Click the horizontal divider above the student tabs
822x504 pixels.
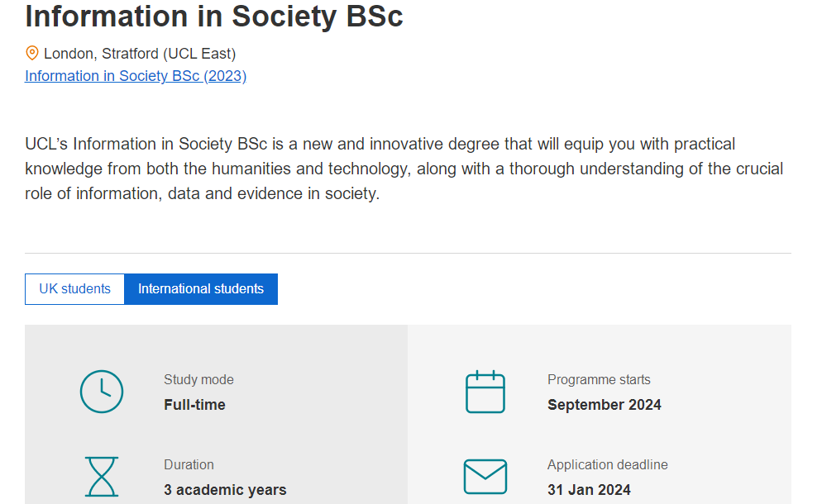408,253
